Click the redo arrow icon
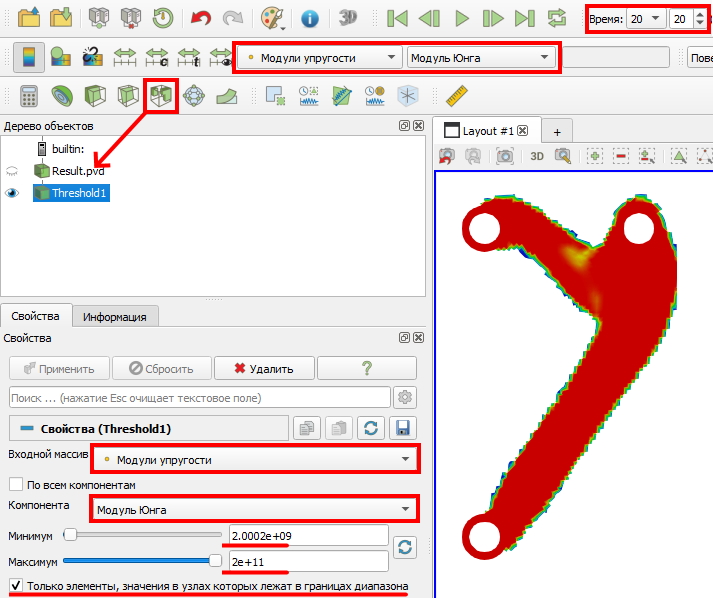The height and width of the screenshot is (598, 713). (233, 18)
